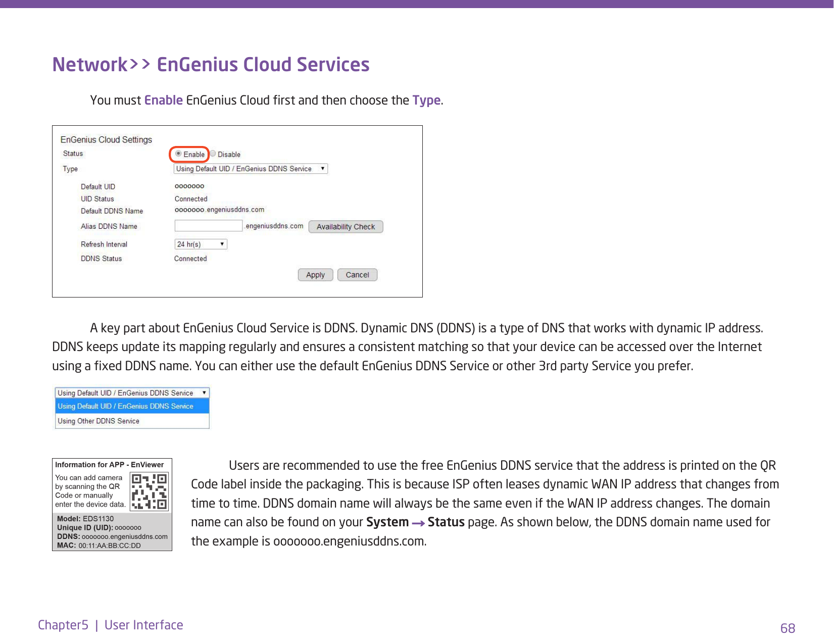The height and width of the screenshot is (644, 834).
Task: Click the Default DDNS Name value ooooooo.engeniusddns.com
Action: [x=219, y=210]
